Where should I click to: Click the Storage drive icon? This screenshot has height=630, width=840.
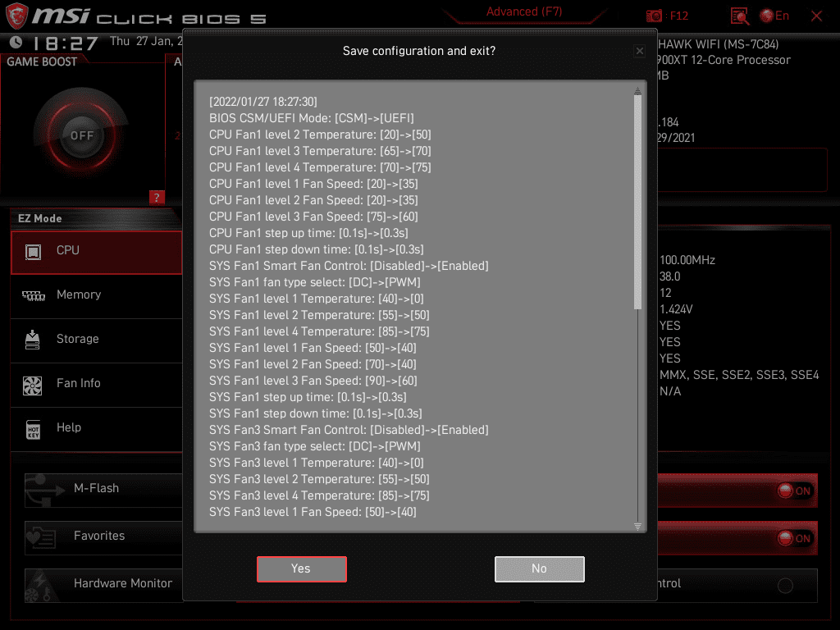pyautogui.click(x=32, y=340)
